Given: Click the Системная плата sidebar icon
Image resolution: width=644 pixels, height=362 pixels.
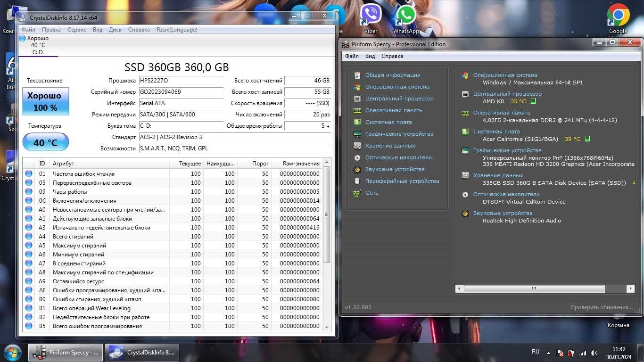Looking at the screenshot, I should click(357, 122).
